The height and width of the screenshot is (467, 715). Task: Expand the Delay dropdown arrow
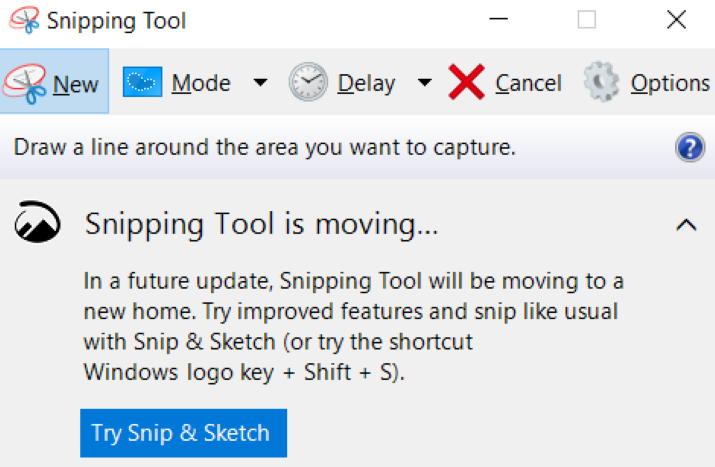425,83
